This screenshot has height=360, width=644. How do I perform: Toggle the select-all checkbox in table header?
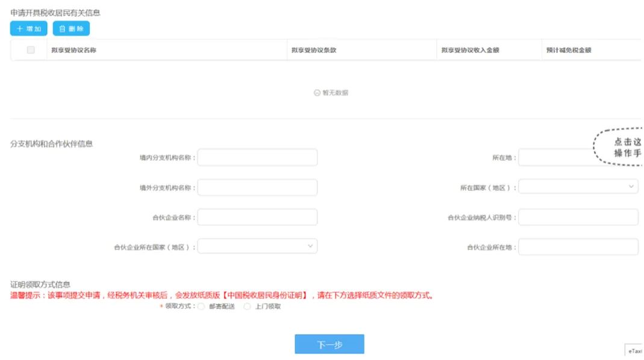point(31,50)
